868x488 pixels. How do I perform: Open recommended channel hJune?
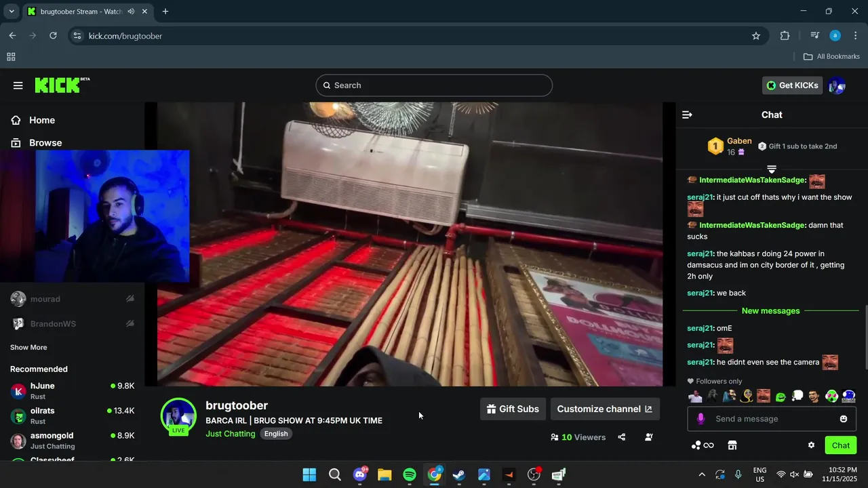[x=72, y=391]
